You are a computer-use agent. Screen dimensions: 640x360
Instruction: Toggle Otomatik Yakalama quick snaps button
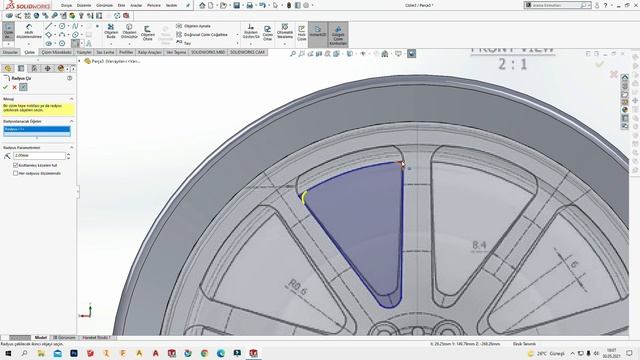tap(285, 31)
